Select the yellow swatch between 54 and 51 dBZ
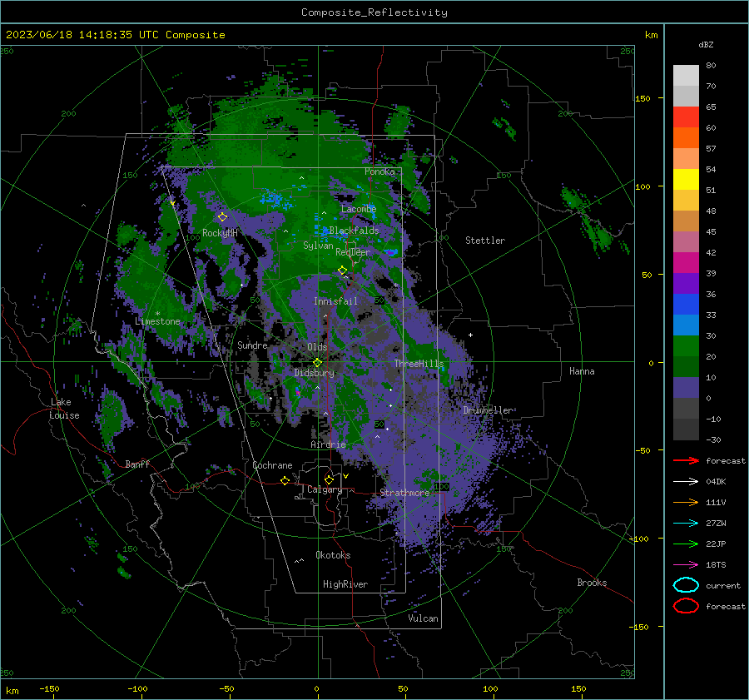The image size is (749, 700). [686, 180]
